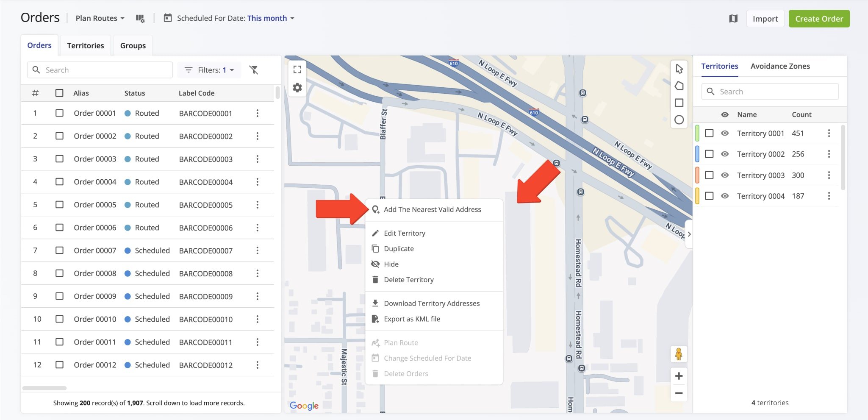
Task: Click BARCODE00007 label code cell
Action: 206,250
